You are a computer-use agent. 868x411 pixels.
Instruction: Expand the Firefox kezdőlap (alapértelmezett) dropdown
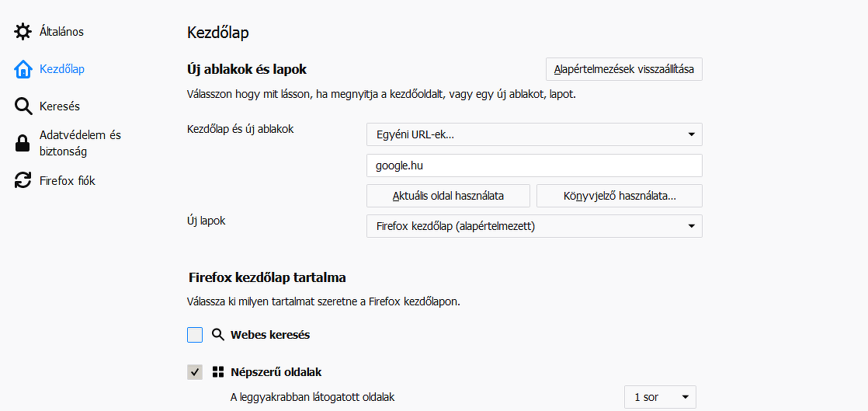[534, 226]
